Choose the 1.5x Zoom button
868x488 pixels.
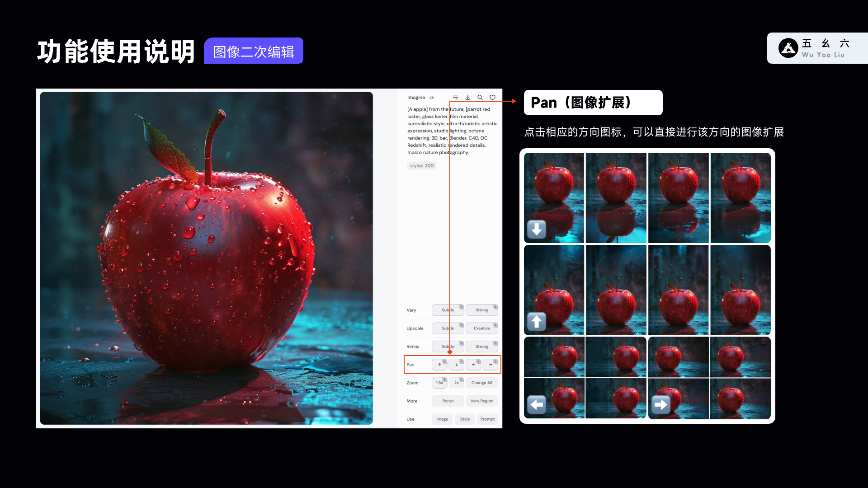[x=439, y=383]
